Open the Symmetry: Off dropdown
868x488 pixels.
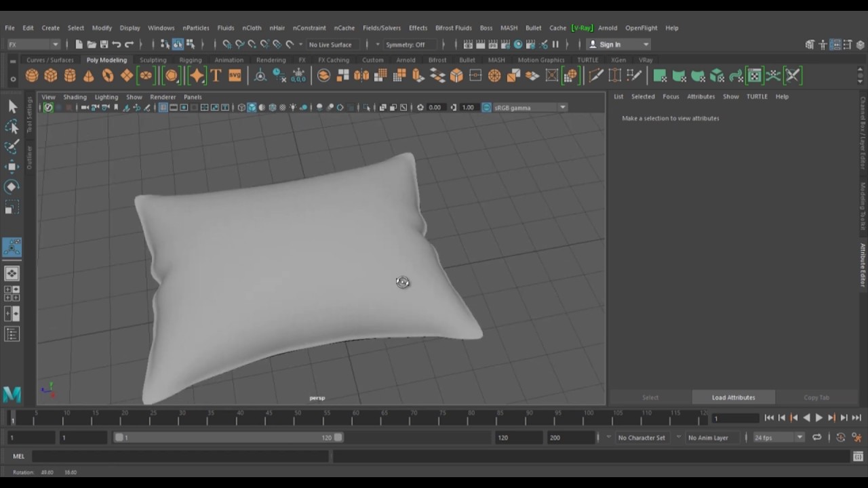[409, 45]
